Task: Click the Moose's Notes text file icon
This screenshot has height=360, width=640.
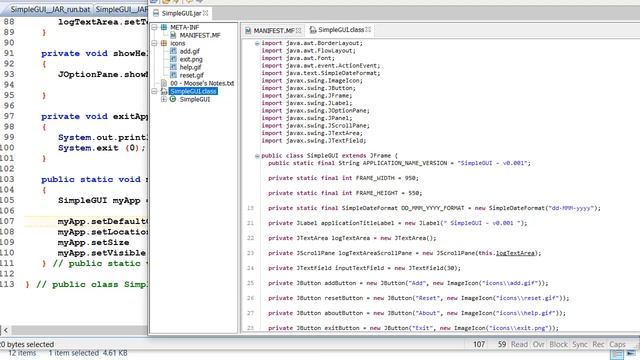Action: pyautogui.click(x=164, y=83)
